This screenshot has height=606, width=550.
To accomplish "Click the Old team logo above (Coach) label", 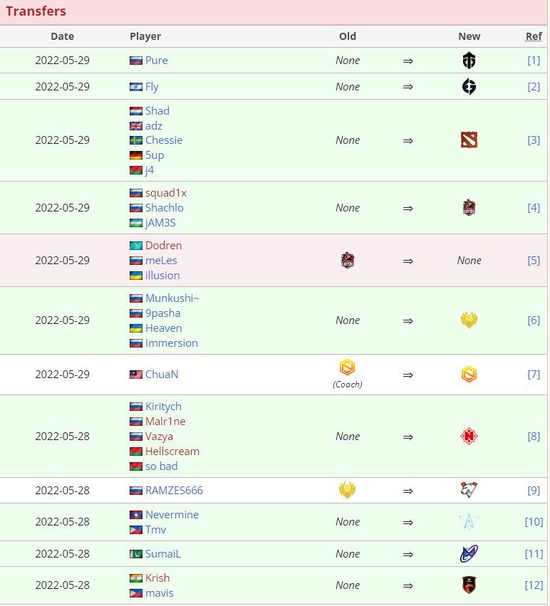I will (347, 368).
